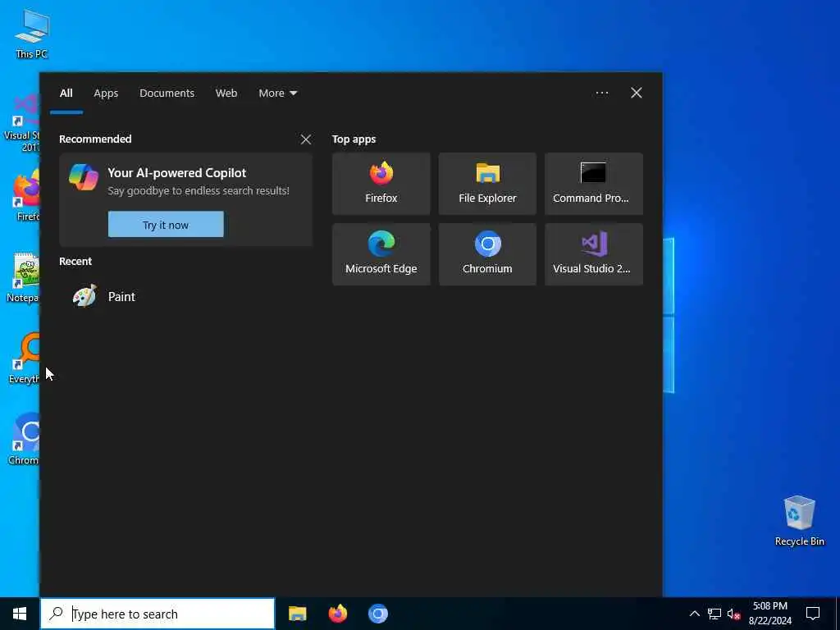This screenshot has width=840, height=630.
Task: Show hidden system tray icons
Action: tap(694, 614)
